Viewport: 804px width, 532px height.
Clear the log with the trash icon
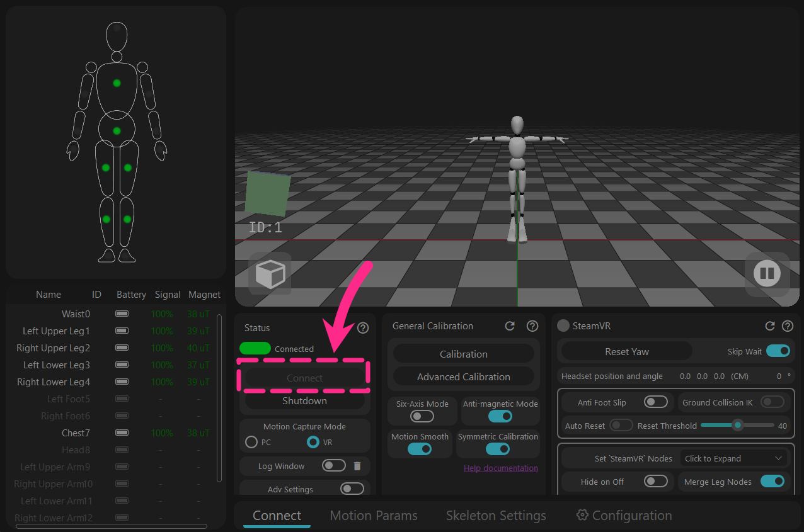(x=357, y=466)
